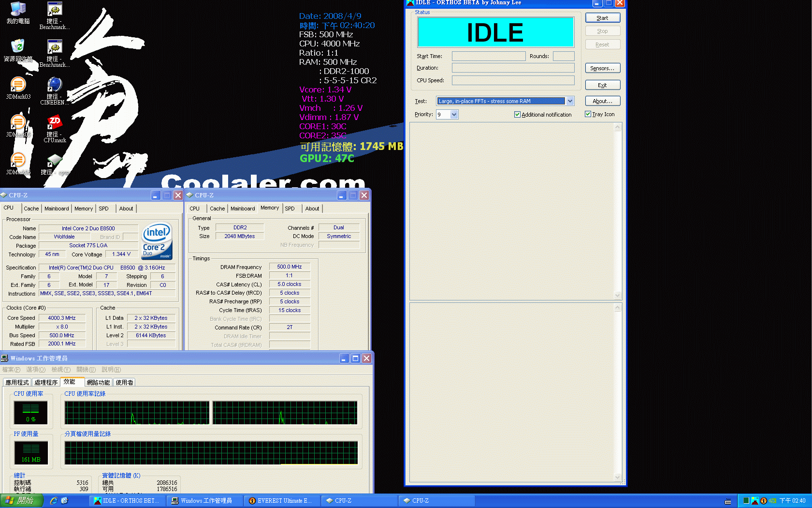Click the ORTHOS window title bar icon
The height and width of the screenshot is (508, 812).
[x=410, y=3]
